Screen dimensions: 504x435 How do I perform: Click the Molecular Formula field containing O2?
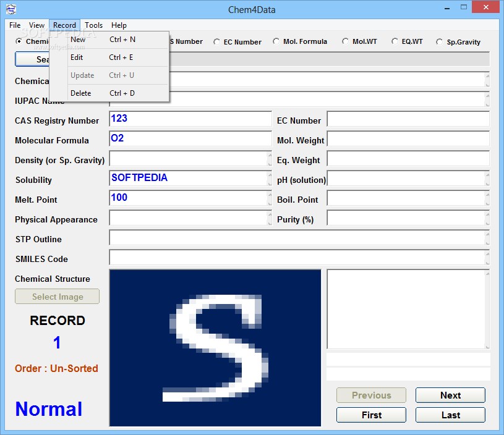(190, 138)
